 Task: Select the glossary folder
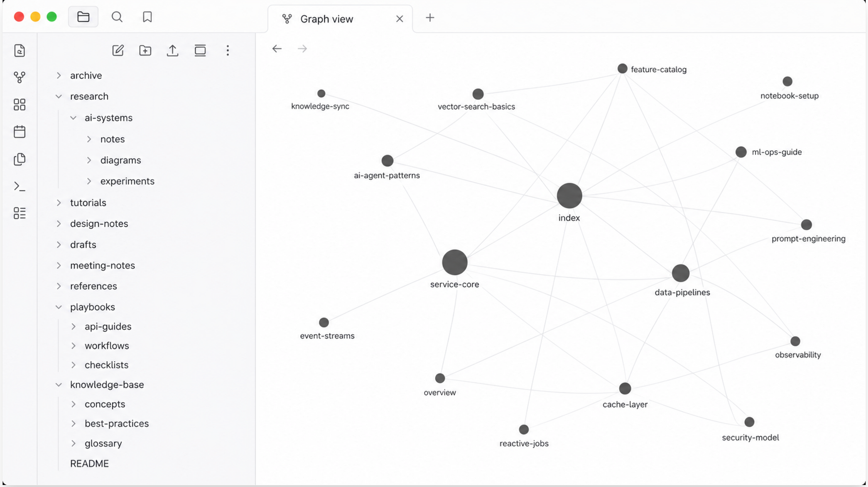coord(103,444)
